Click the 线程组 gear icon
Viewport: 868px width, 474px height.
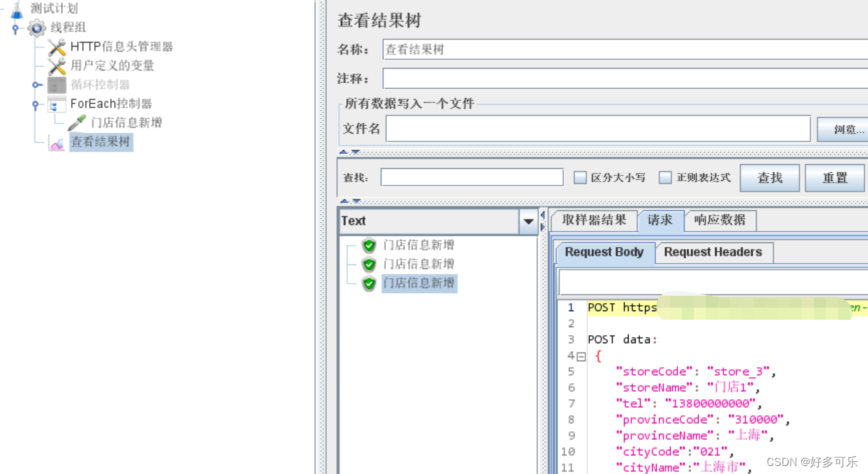(37, 28)
